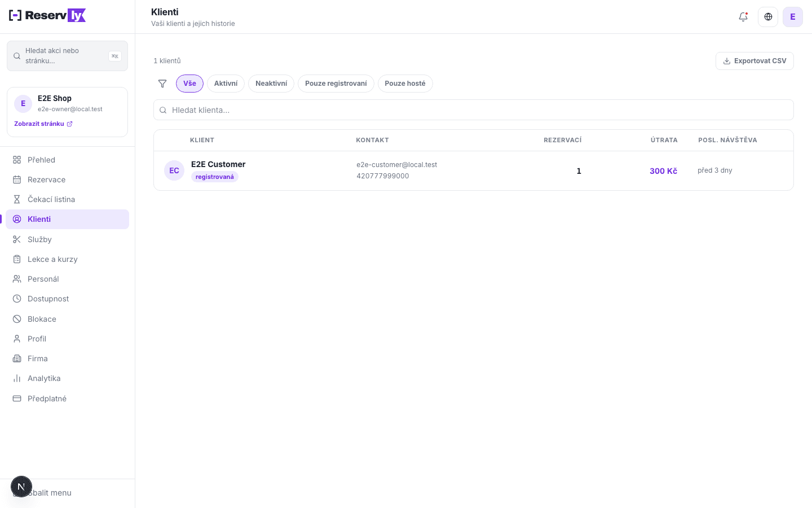Open the Analytika page

click(67, 378)
